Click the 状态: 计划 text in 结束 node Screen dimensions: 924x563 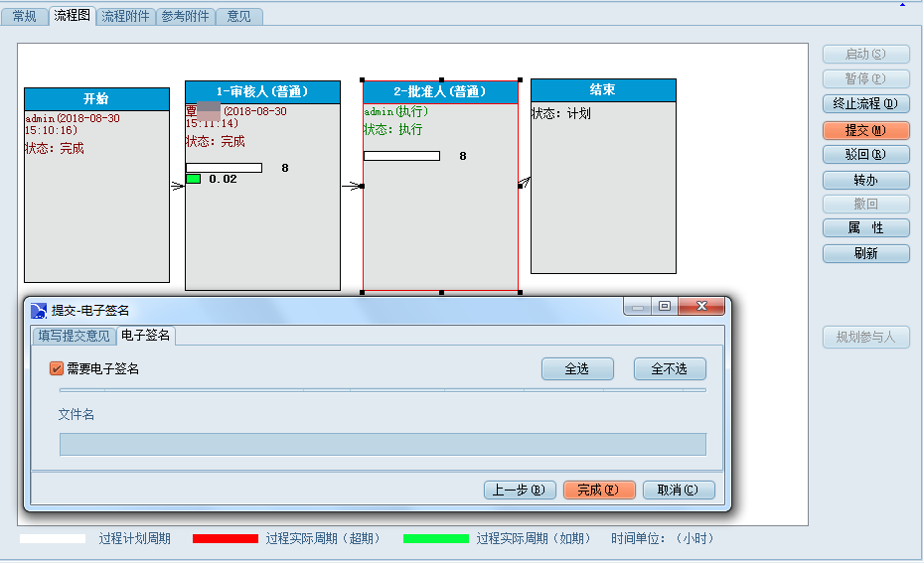click(561, 113)
